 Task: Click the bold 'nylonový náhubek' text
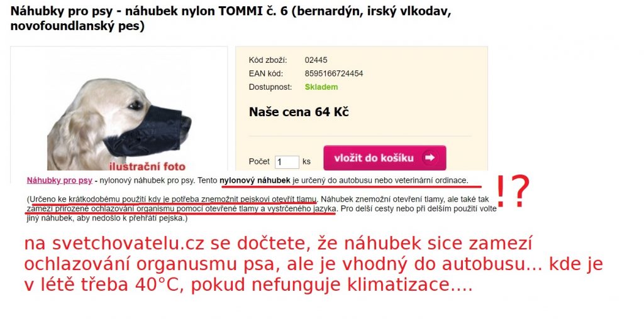click(255, 180)
